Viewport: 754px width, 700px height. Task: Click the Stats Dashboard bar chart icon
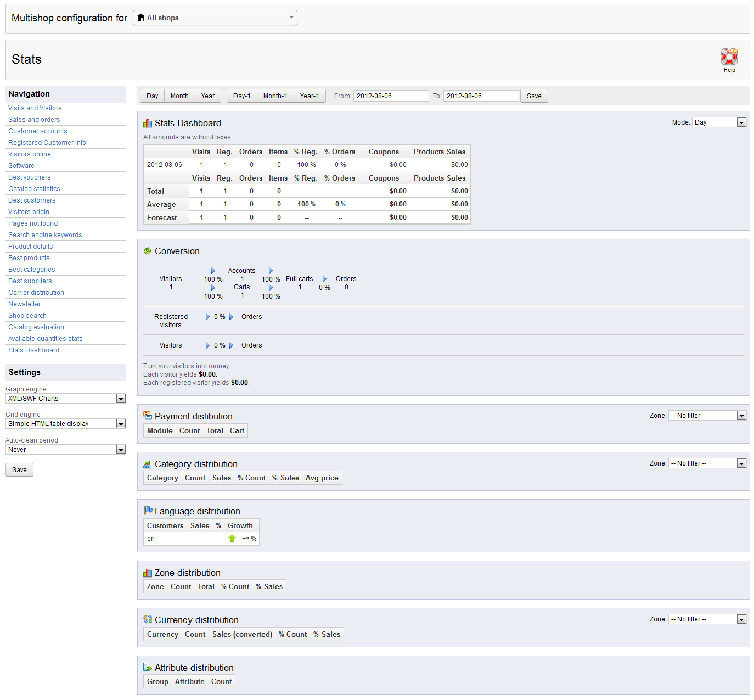coord(147,122)
